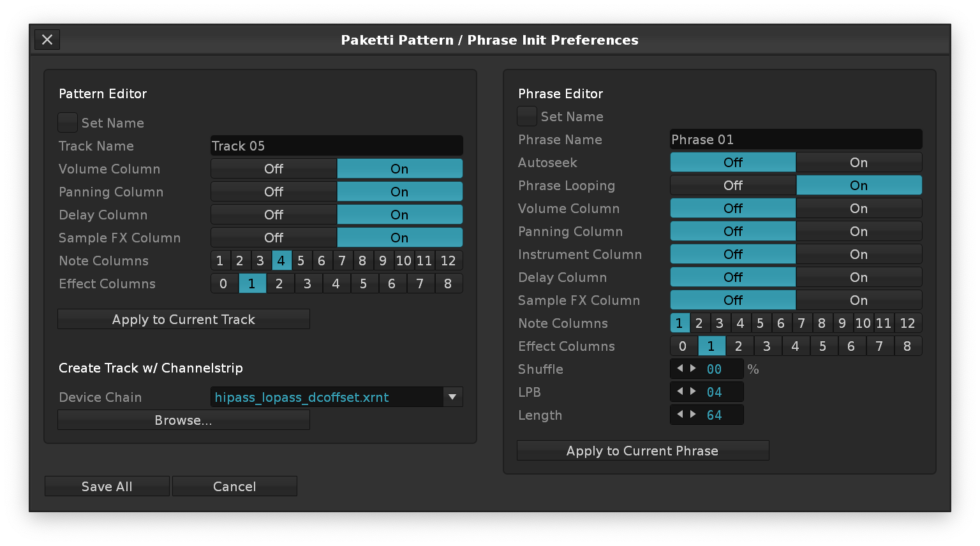Click the Shuffle increase arrow
980x546 pixels.
[x=693, y=369]
